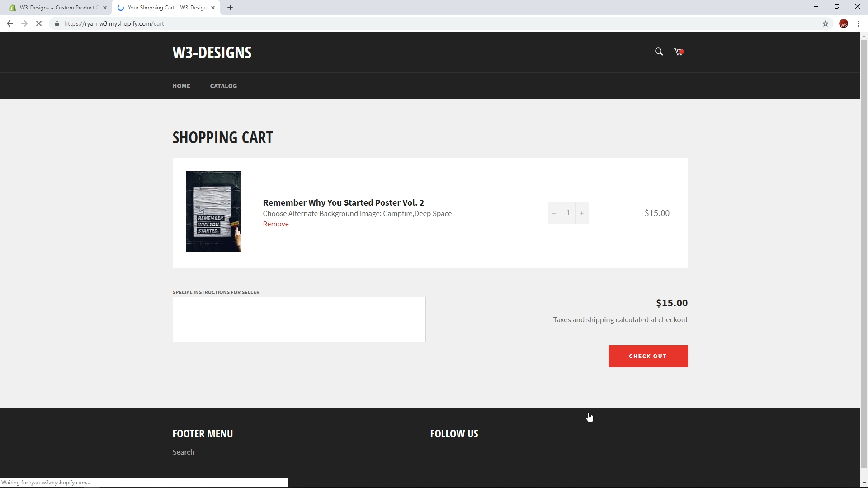The height and width of the screenshot is (488, 868).
Task: Go back with browser back arrow
Action: tap(9, 23)
